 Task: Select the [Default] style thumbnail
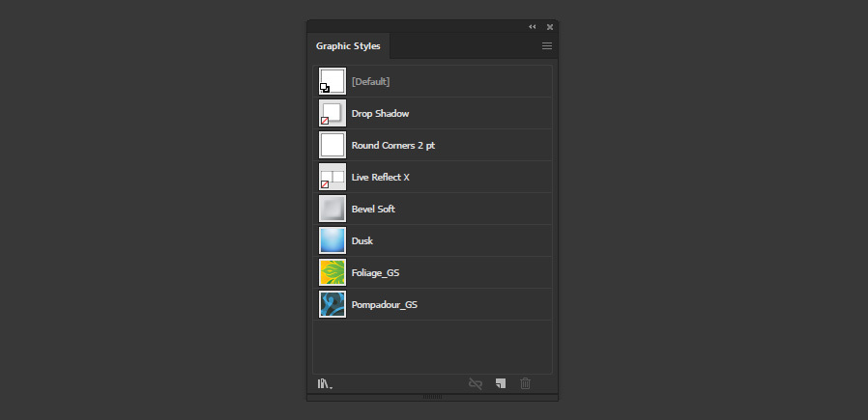333,81
